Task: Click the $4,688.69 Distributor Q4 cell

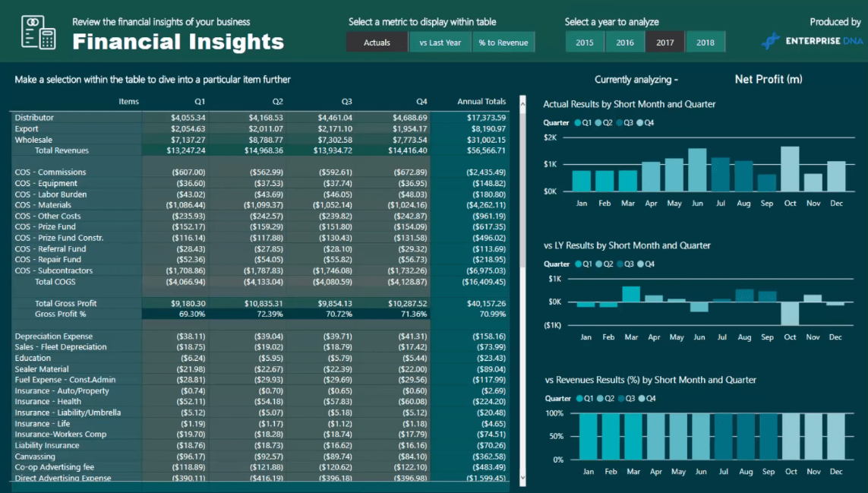Action: coord(409,118)
